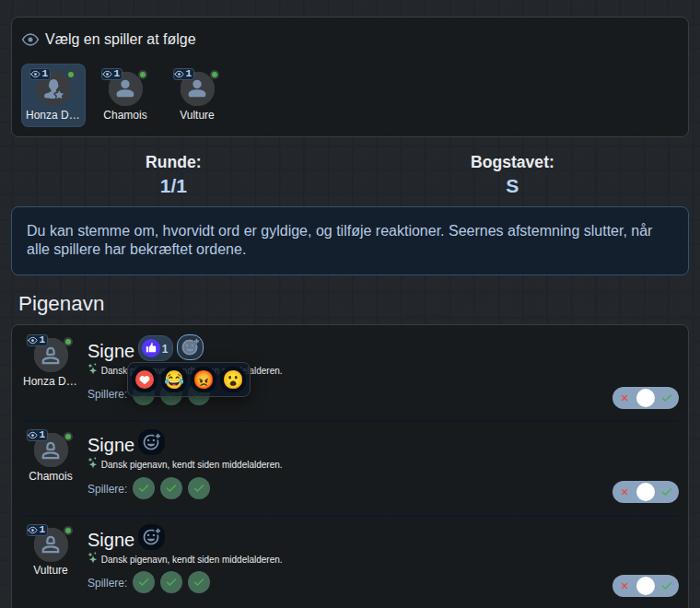This screenshot has height=608, width=700.
Task: Toggle validity vote for Vulture's Signe
Action: pos(646,586)
